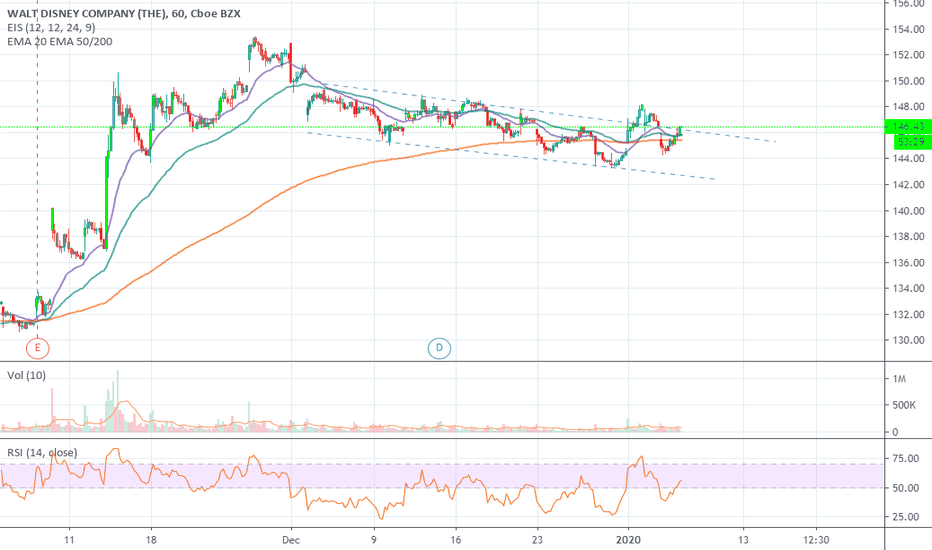Click the earnings E marker icon
Screen dimensions: 932x550
(x=37, y=348)
